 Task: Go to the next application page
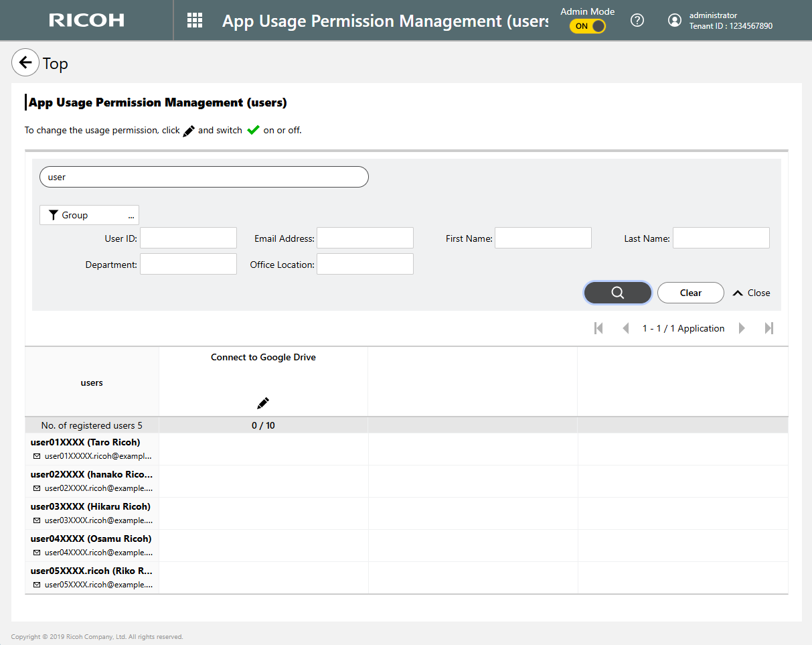click(x=742, y=328)
